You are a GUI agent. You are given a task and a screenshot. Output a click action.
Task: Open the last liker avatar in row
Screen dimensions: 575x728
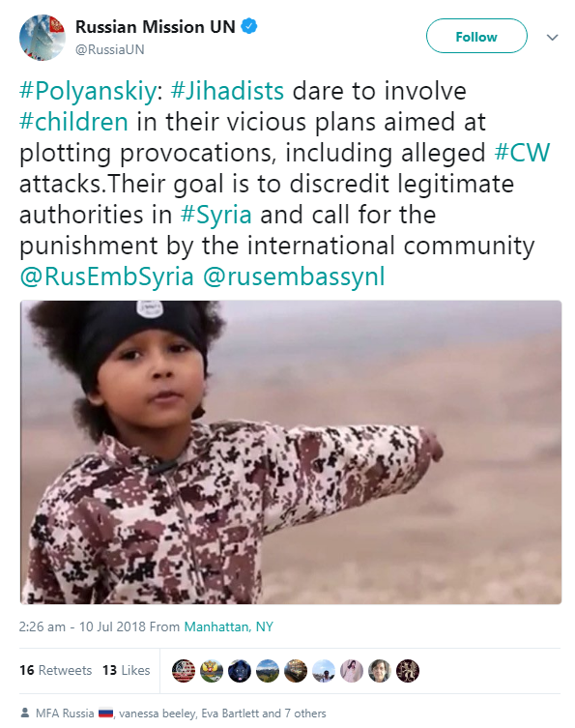[x=408, y=671]
